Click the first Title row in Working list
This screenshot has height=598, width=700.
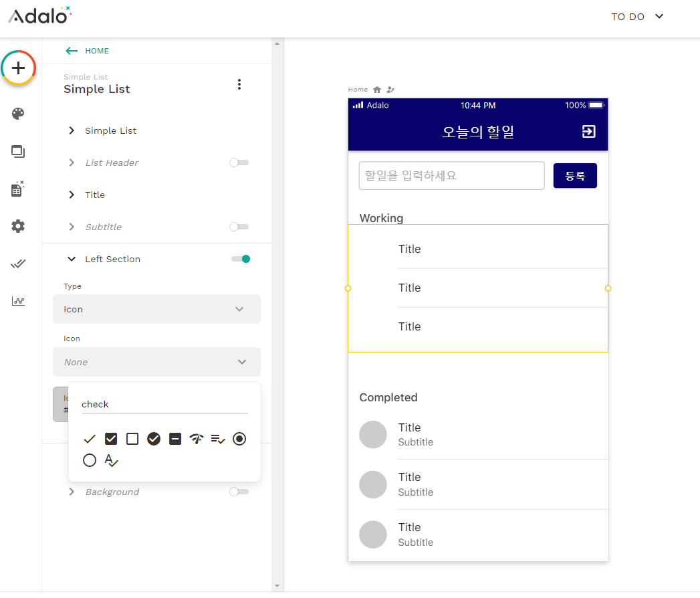pos(478,250)
